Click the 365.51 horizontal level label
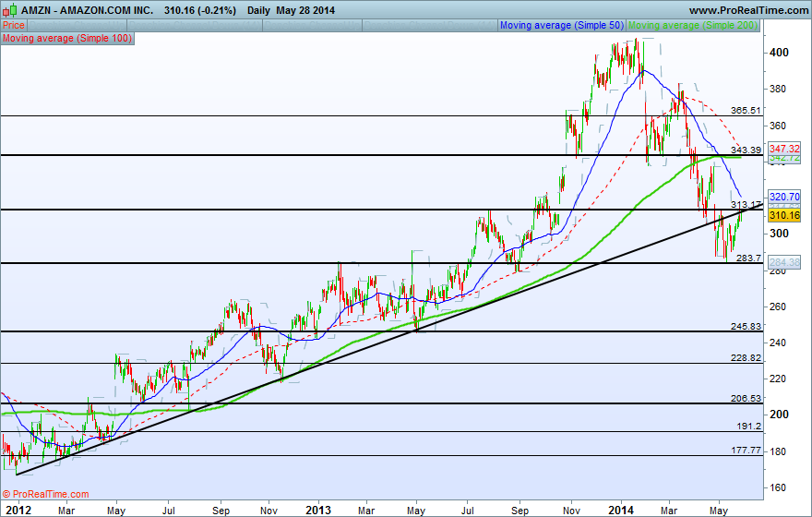 tap(746, 111)
